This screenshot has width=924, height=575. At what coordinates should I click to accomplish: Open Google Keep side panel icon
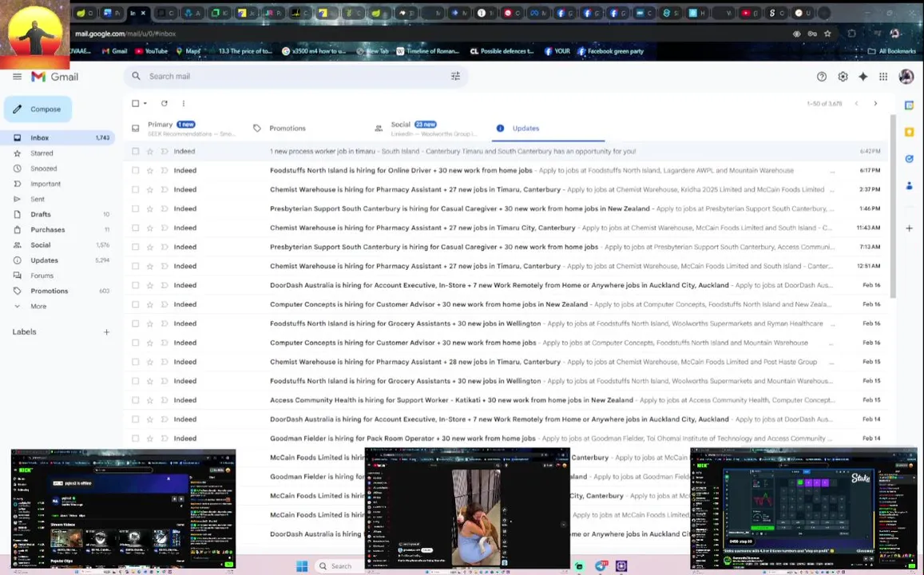point(910,132)
